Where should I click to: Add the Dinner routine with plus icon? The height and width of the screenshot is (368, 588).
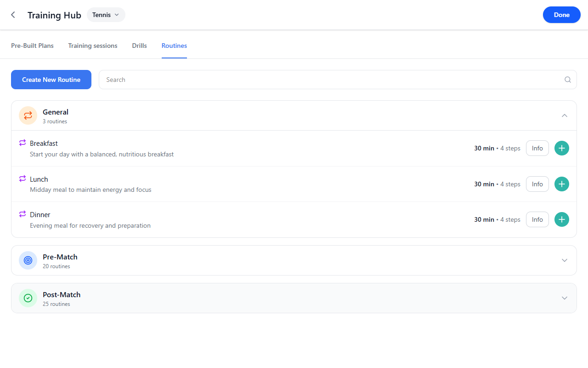pyautogui.click(x=562, y=219)
